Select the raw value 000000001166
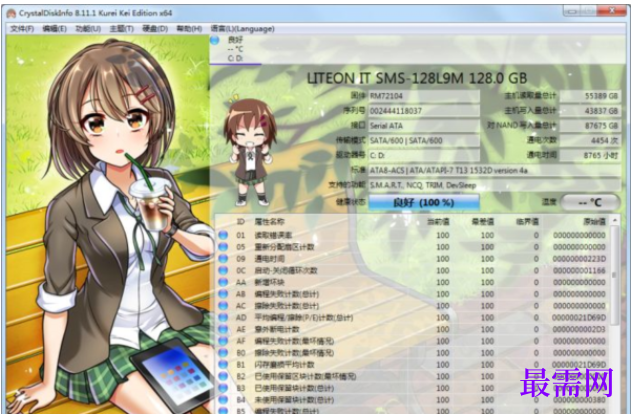 579,270
